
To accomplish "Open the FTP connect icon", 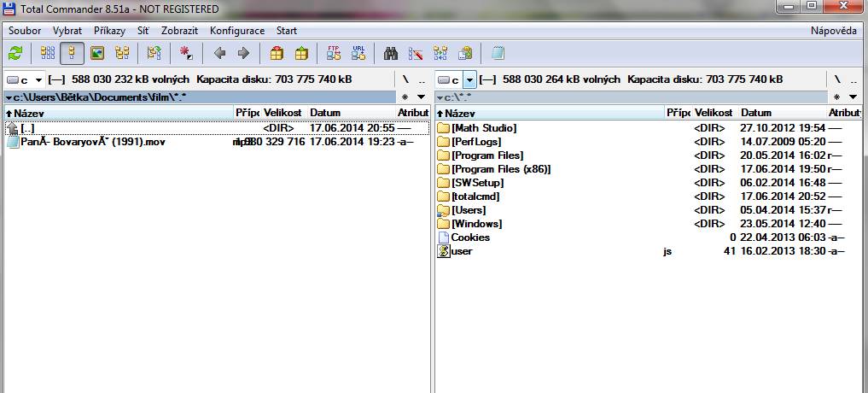I will (x=334, y=53).
